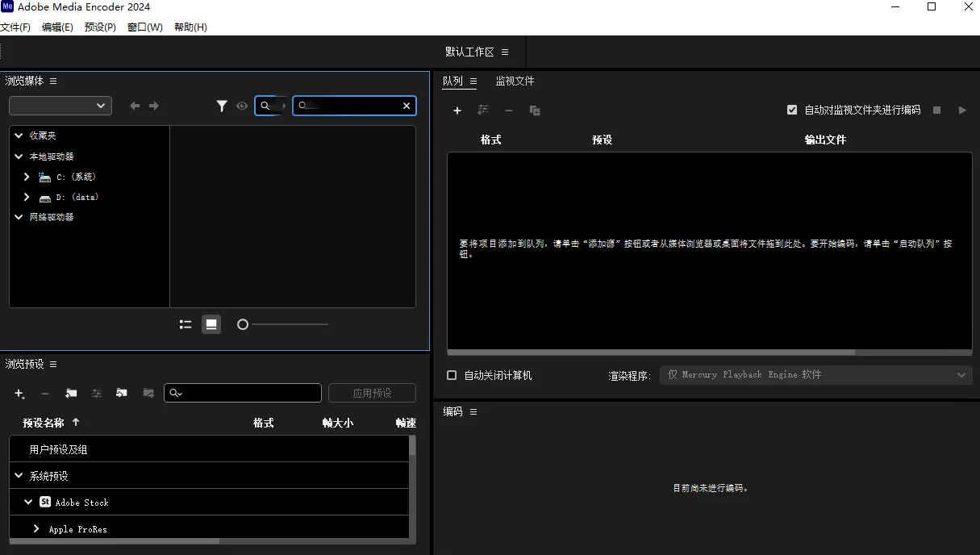This screenshot has width=980, height=555.
Task: Collapse the 本地驱动器 tree node
Action: [19, 156]
